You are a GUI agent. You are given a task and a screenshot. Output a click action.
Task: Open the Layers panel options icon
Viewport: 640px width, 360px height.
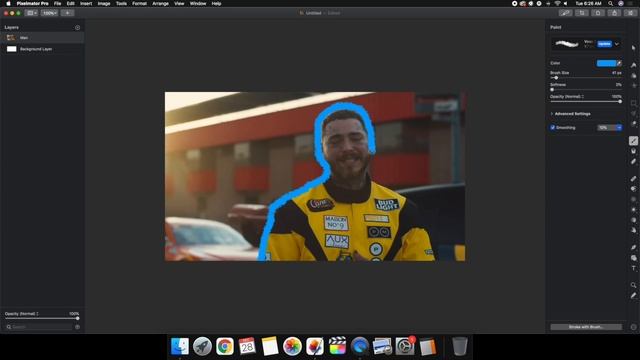coord(78,27)
